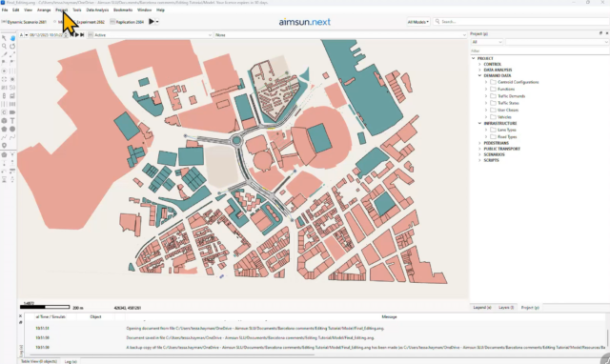Screen dimensions: 610x364
Task: Select the circular-arrow rotate tool
Action: (12, 47)
